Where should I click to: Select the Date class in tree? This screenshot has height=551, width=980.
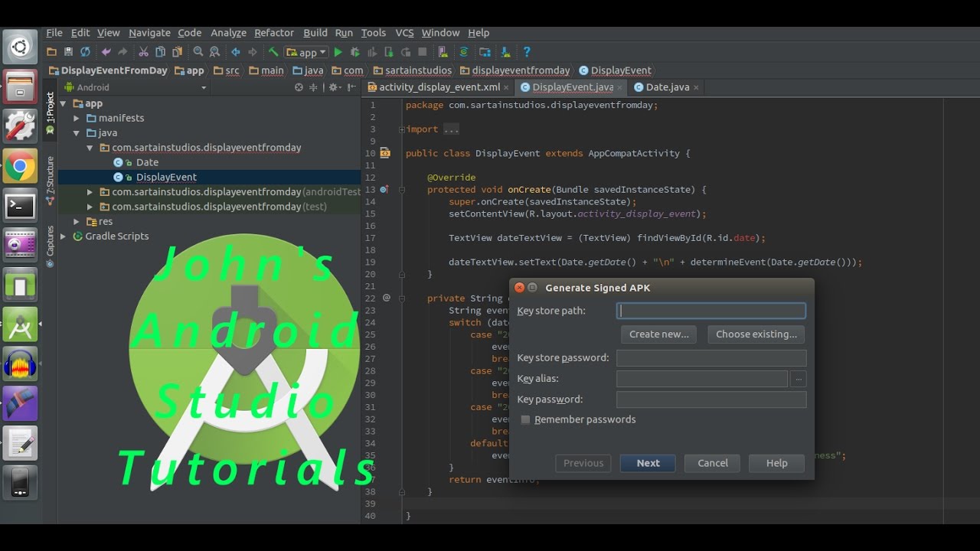coord(147,162)
